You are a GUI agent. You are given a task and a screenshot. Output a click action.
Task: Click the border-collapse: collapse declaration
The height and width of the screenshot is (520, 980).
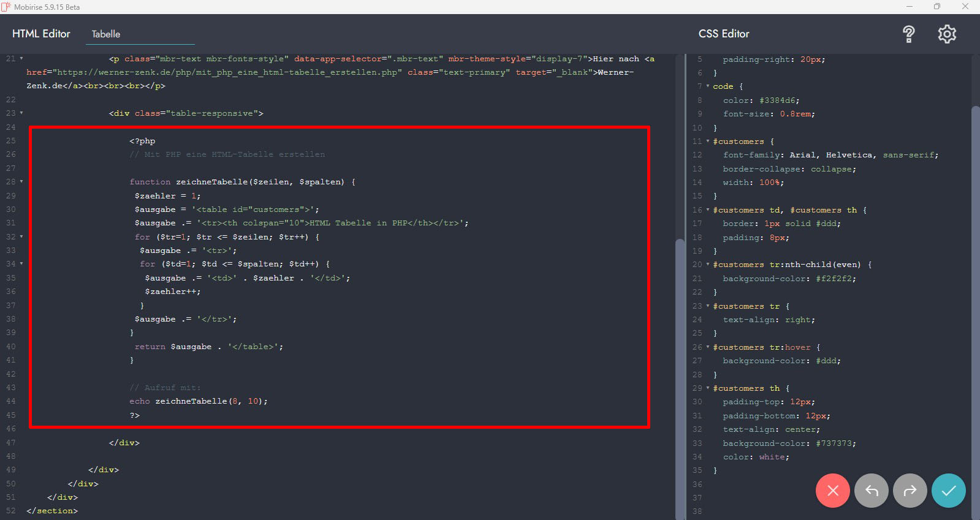(x=789, y=169)
